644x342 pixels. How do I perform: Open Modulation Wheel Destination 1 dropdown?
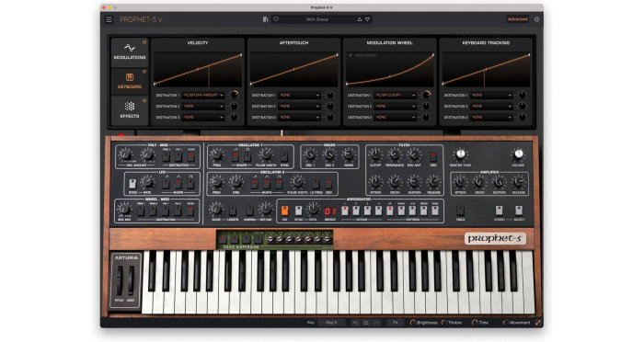point(396,96)
